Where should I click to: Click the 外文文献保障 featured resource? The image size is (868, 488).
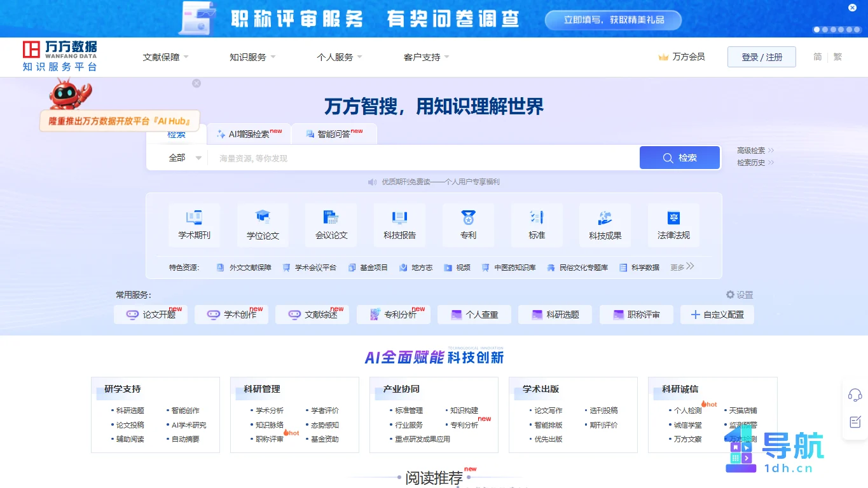click(244, 268)
